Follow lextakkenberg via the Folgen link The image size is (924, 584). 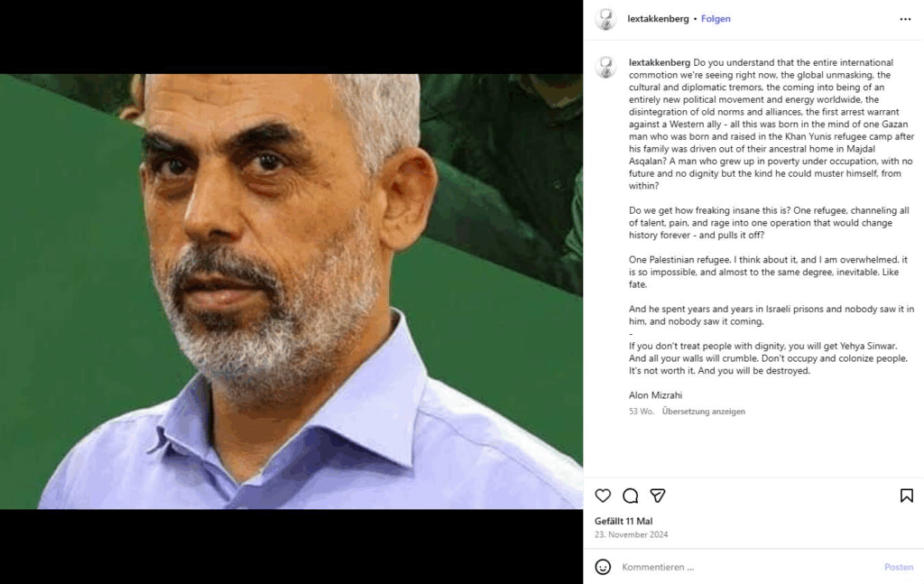(x=716, y=19)
